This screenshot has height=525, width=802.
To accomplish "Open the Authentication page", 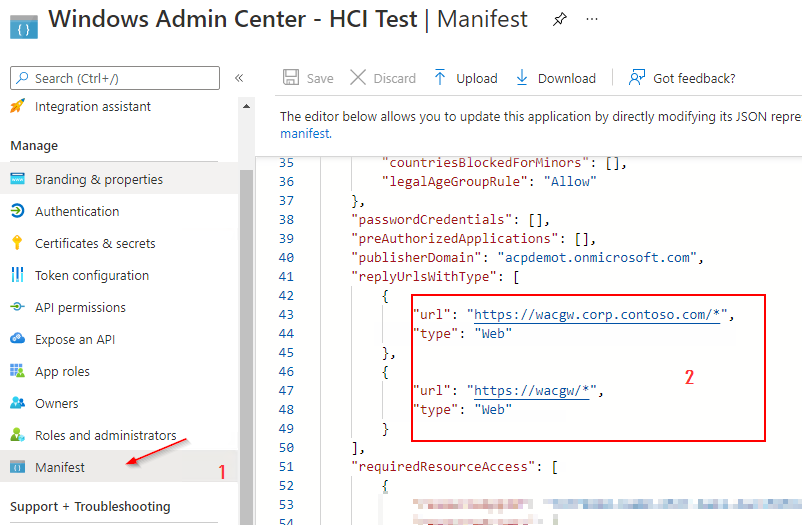I will pos(77,211).
